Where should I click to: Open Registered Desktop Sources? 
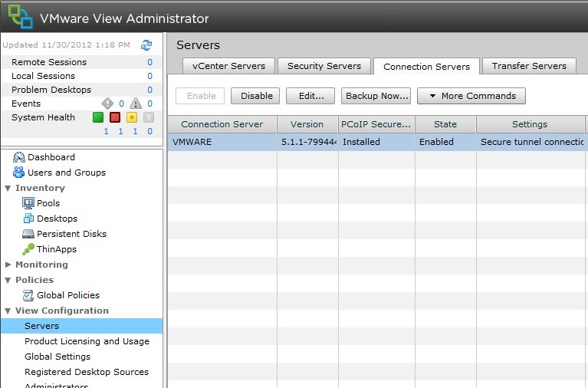click(87, 372)
